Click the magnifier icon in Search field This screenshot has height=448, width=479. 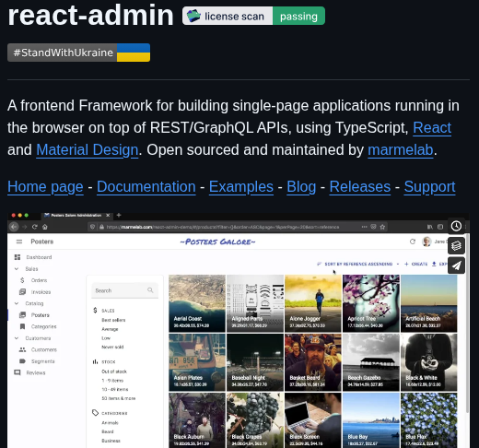point(150,290)
